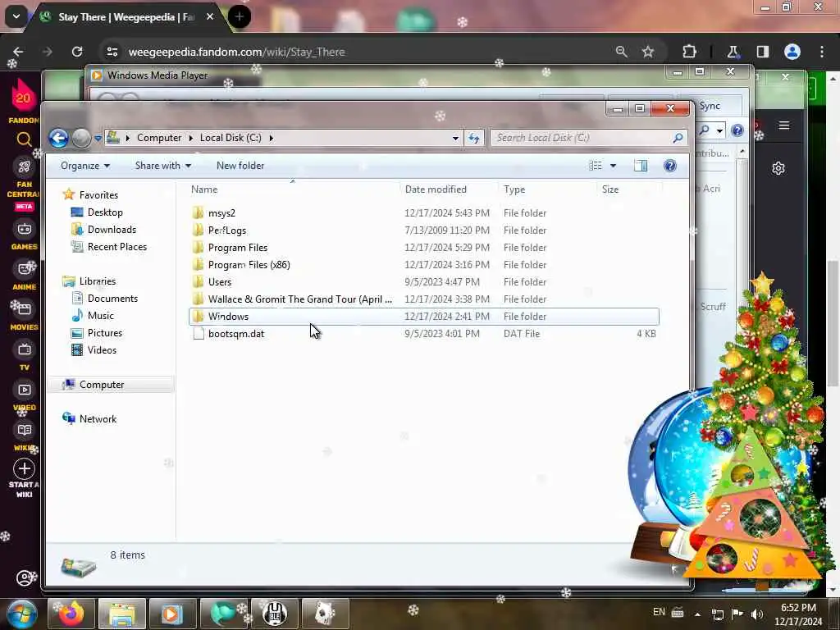Close the Stay There browser tab
This screenshot has width=840, height=630.
click(210, 16)
